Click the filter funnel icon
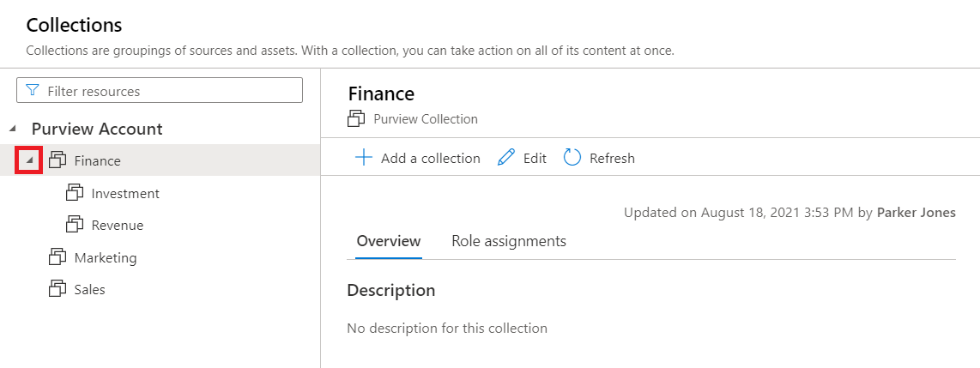This screenshot has width=980, height=368. pyautogui.click(x=33, y=91)
